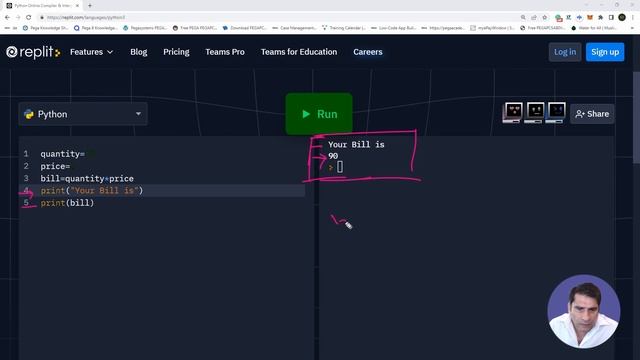Open the MetaMask fox extension
This screenshot has width=640, height=360.
point(590,18)
